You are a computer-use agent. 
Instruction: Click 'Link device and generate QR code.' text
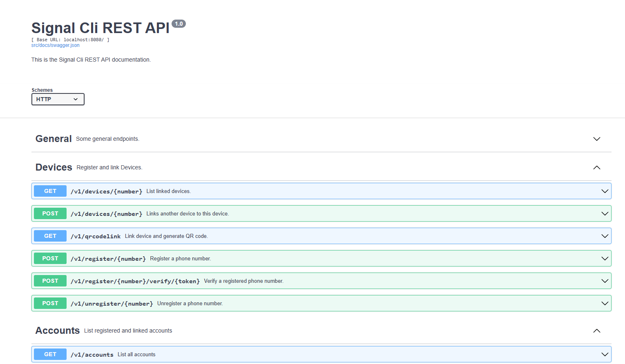(166, 236)
